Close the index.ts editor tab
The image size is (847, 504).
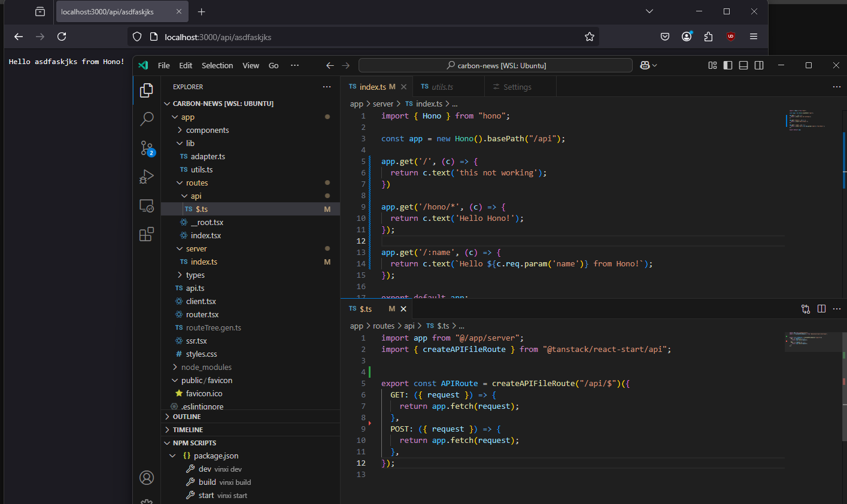point(403,87)
